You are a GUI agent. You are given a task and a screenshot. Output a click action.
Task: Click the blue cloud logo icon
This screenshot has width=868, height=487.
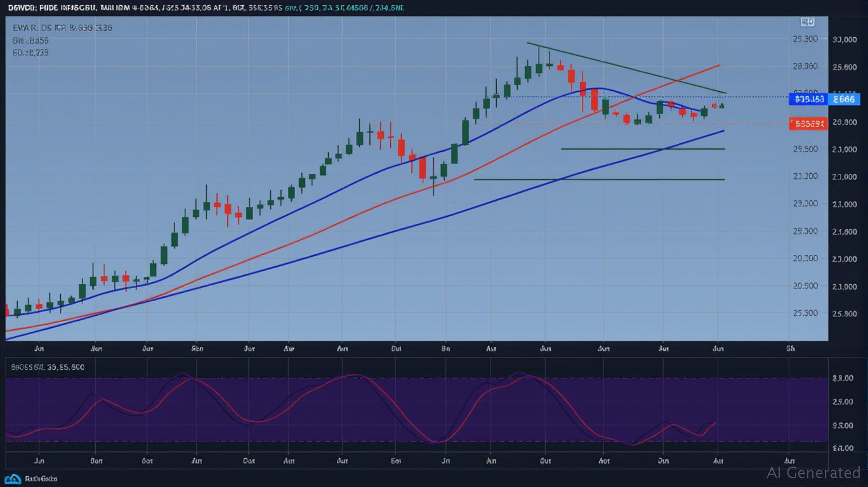coord(12,479)
